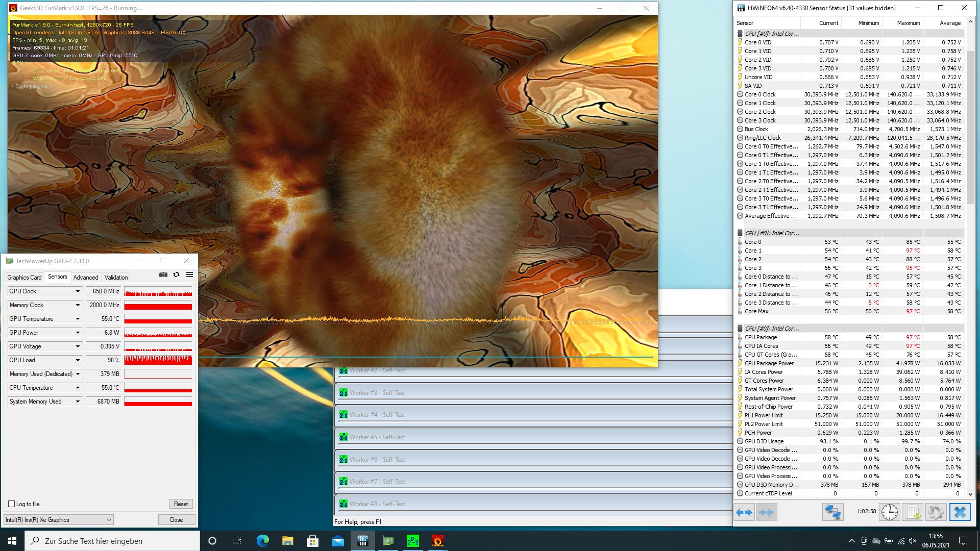Screen dimensions: 980x551
Task: Click HWiNFO clock reset timer icon
Action: (889, 512)
